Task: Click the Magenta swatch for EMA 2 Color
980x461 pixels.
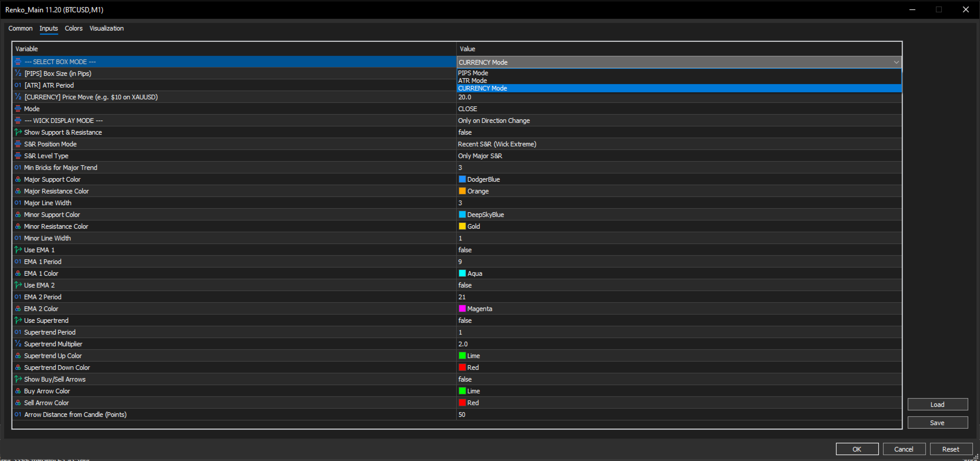Action: (462, 309)
